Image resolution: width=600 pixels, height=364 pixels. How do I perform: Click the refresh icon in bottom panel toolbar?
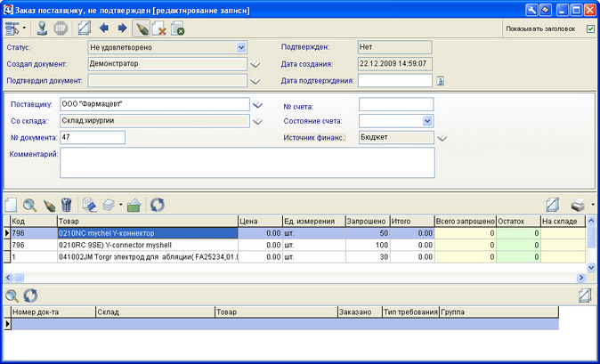(30, 295)
